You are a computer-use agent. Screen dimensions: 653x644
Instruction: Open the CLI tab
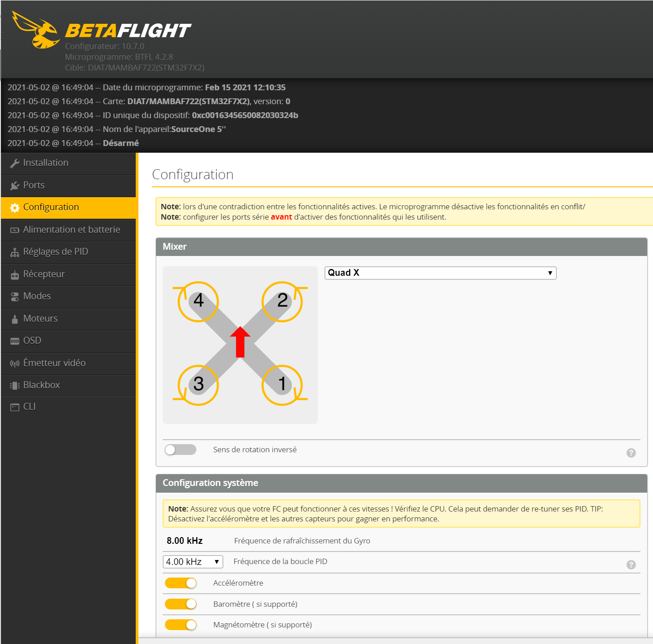pyautogui.click(x=29, y=406)
